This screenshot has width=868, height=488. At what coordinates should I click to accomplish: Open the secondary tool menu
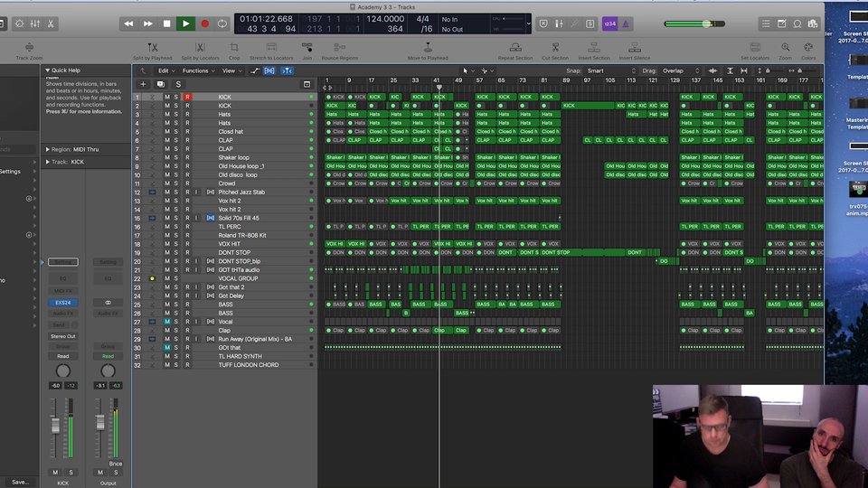point(487,70)
